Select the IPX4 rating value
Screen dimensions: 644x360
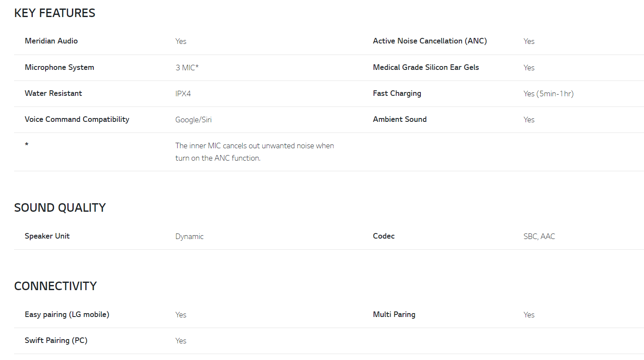(x=183, y=94)
